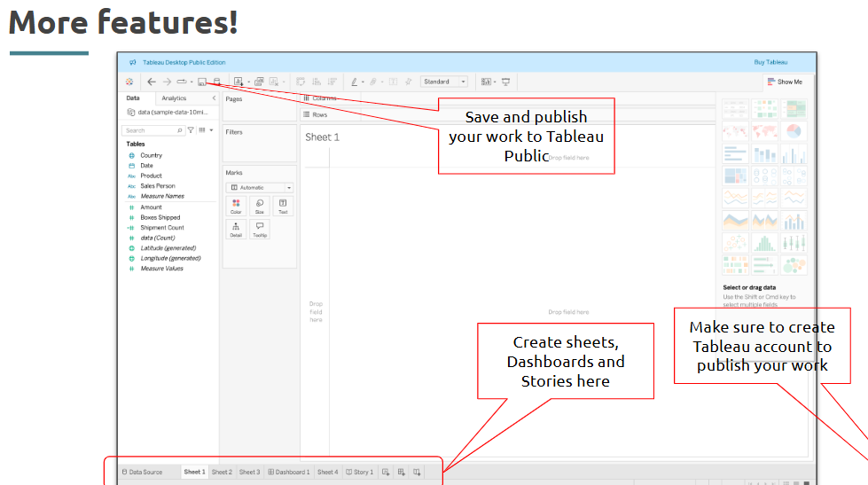Click the Sheet 1 title text

click(x=322, y=137)
